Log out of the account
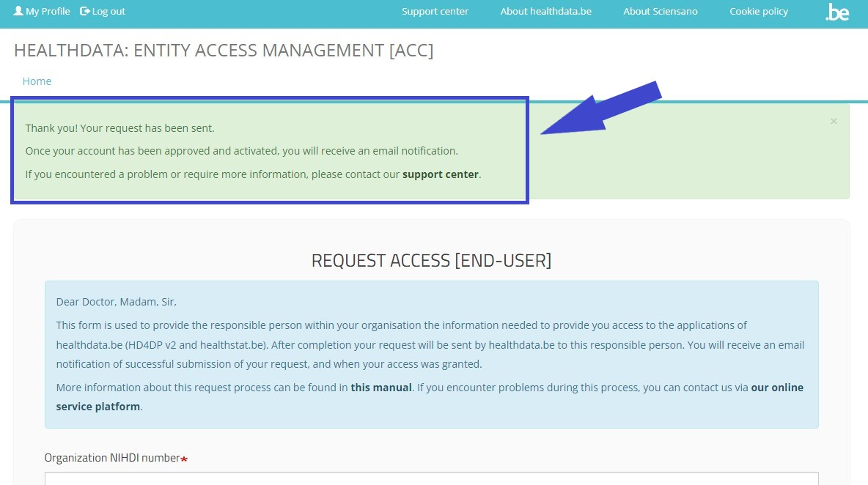This screenshot has width=868, height=485. tap(108, 11)
